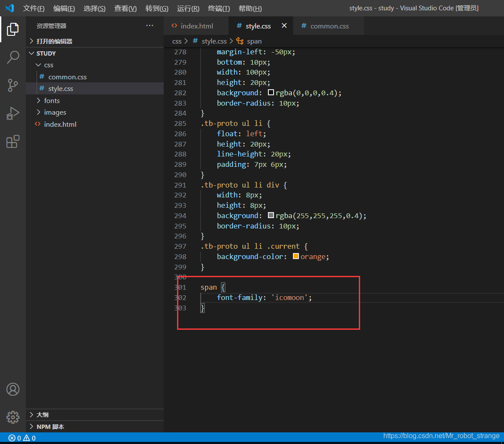This screenshot has height=444, width=504.
Task: Click the span selector on line 301
Action: 208,288
